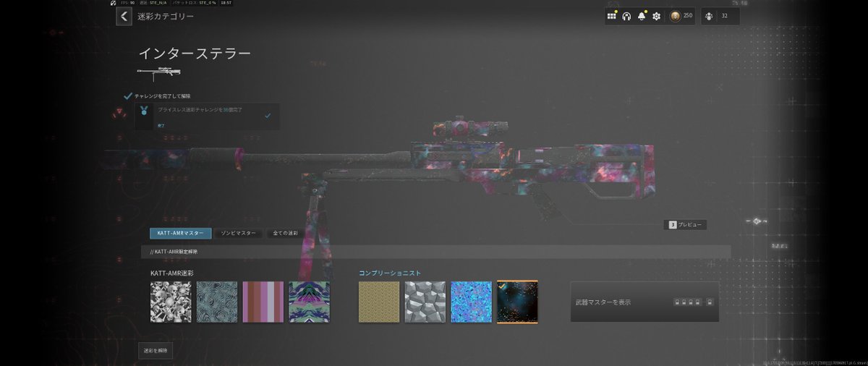
Task: Click the プレビュー preview button
Action: 685,225
